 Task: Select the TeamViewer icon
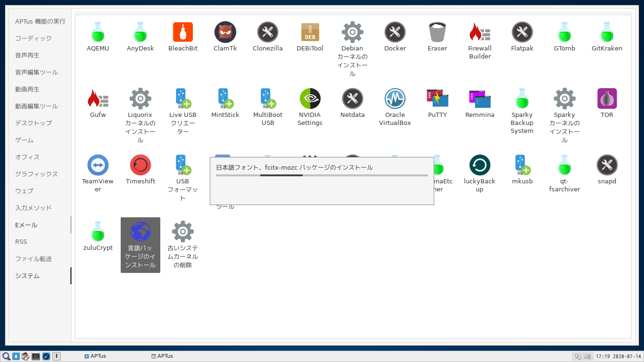coord(98,165)
